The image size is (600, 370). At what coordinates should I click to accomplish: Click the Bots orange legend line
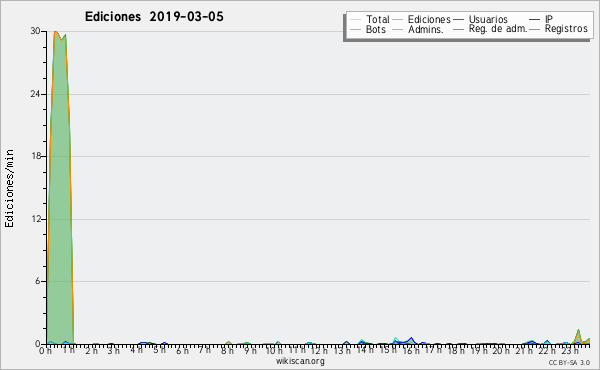click(x=355, y=29)
